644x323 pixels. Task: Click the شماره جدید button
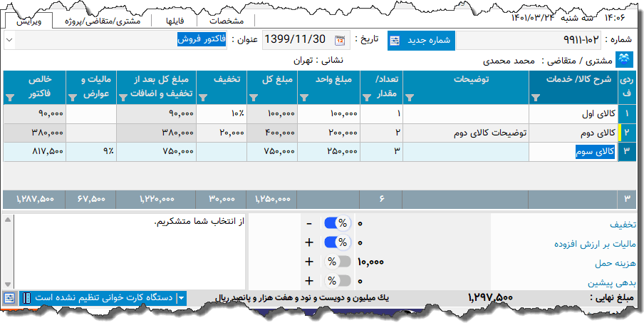[x=421, y=40]
